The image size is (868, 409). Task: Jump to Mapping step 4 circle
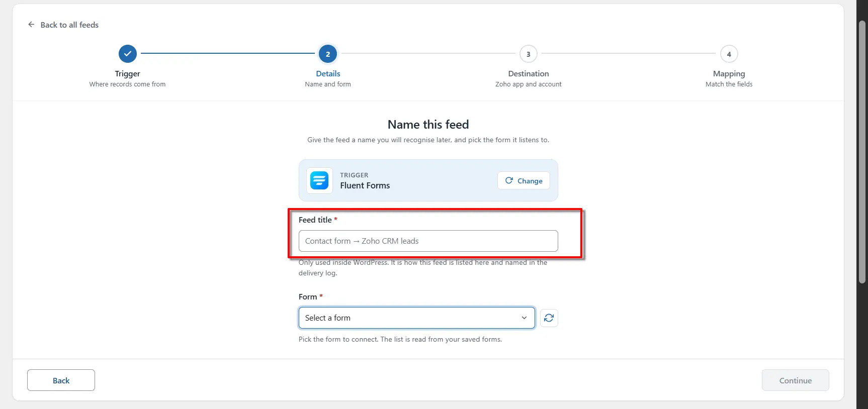729,54
